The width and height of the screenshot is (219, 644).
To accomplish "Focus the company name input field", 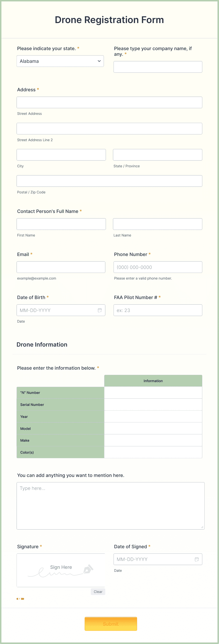I will pyautogui.click(x=158, y=67).
